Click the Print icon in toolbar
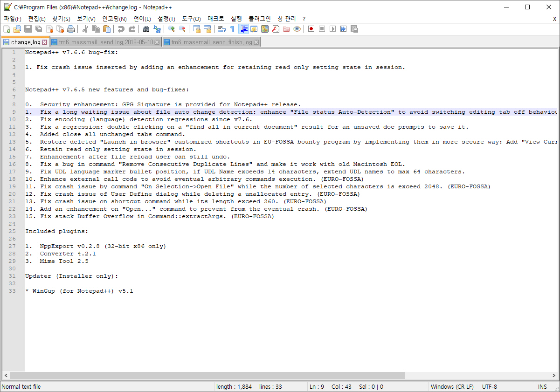This screenshot has height=392, width=560. point(71,29)
